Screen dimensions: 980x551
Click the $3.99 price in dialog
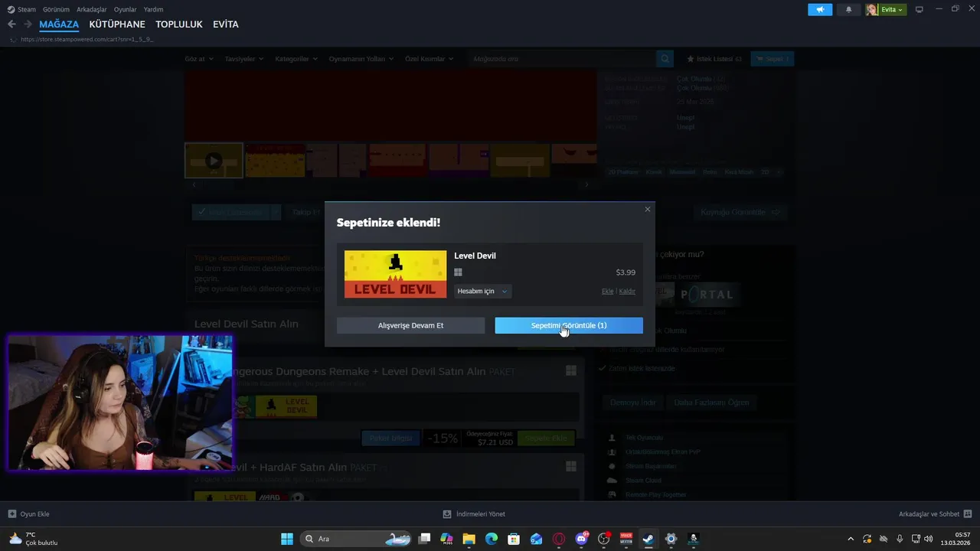coord(626,272)
